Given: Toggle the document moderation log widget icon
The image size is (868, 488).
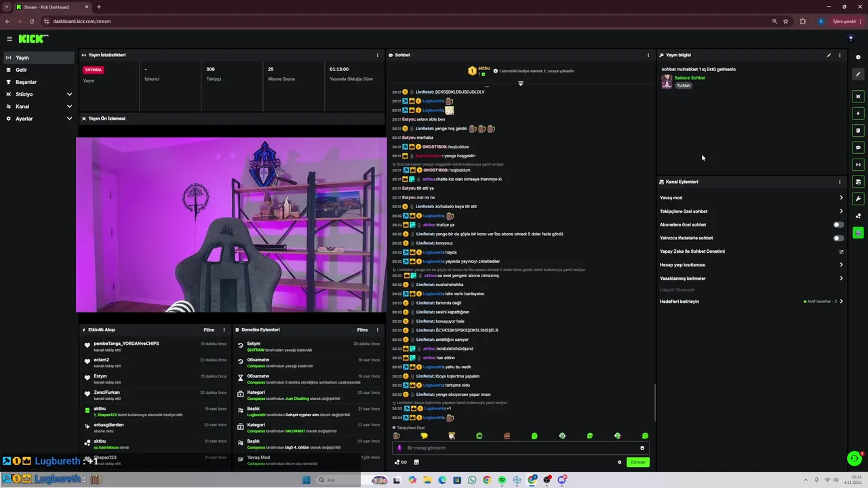Looking at the screenshot, I should [858, 130].
